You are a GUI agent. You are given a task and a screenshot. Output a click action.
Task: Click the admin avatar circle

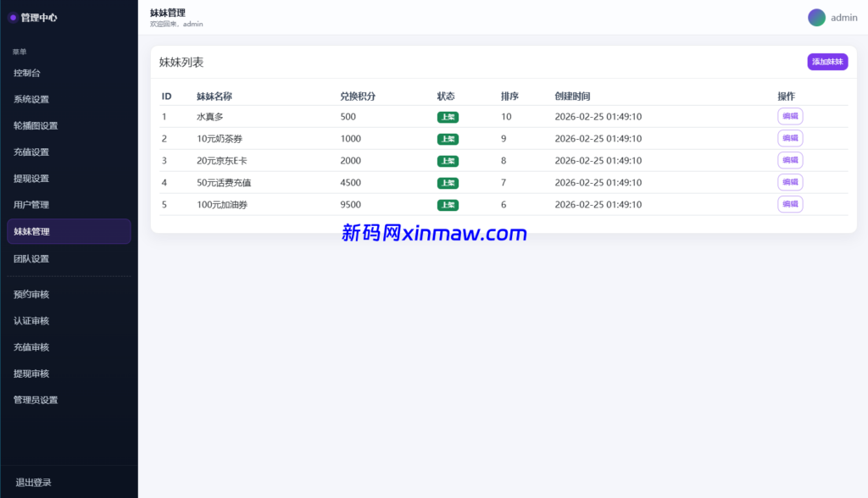pos(816,18)
